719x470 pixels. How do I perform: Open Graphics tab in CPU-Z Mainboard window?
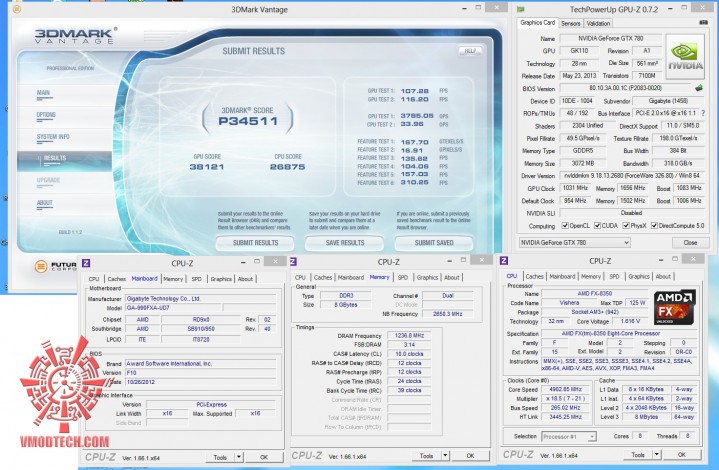(221, 279)
